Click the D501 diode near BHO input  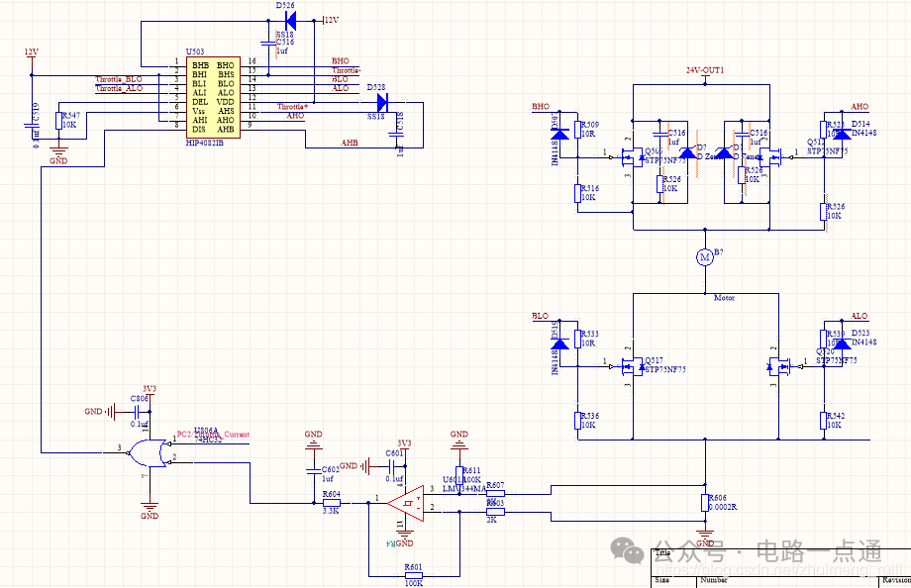point(559,135)
